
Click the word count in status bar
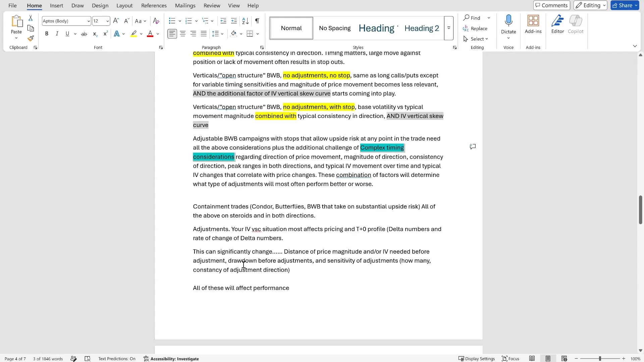click(48, 359)
